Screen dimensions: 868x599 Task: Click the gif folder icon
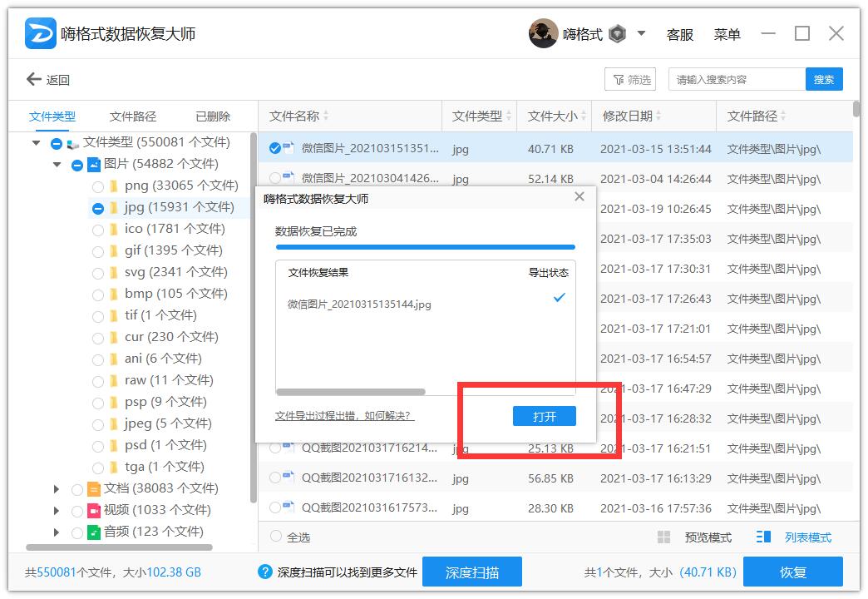[113, 250]
